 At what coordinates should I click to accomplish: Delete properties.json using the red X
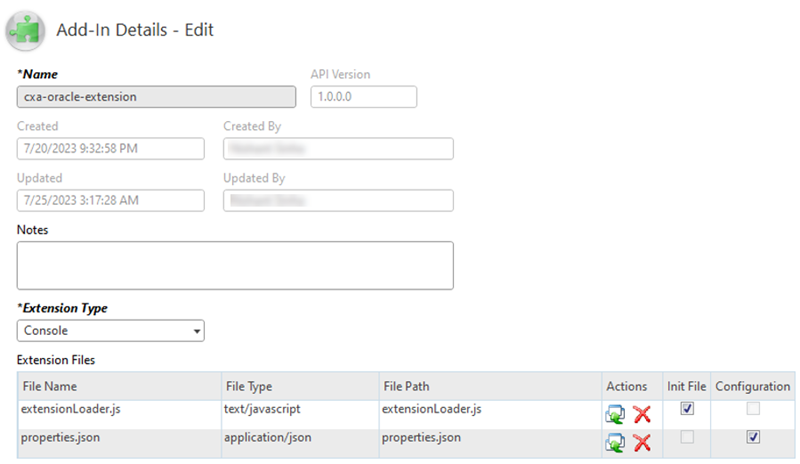click(642, 443)
